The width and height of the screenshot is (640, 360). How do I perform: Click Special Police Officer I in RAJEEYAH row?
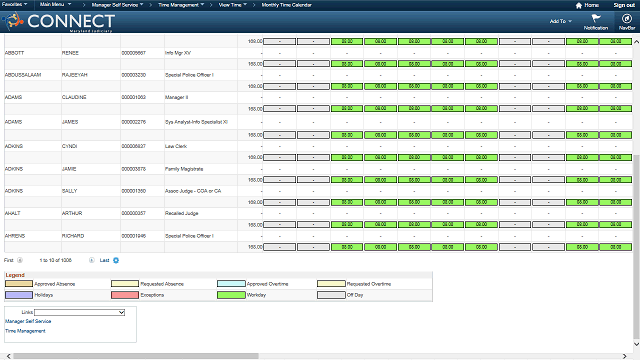[189, 75]
